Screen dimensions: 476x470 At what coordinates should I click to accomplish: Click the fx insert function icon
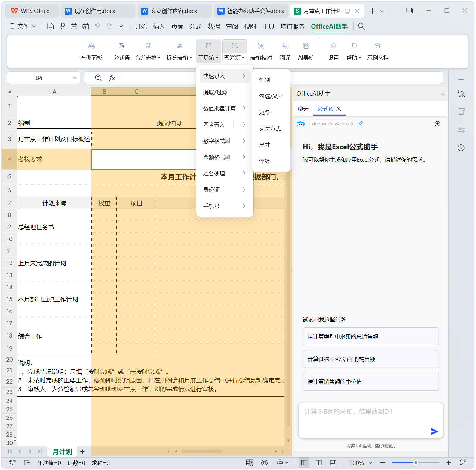pyautogui.click(x=112, y=78)
